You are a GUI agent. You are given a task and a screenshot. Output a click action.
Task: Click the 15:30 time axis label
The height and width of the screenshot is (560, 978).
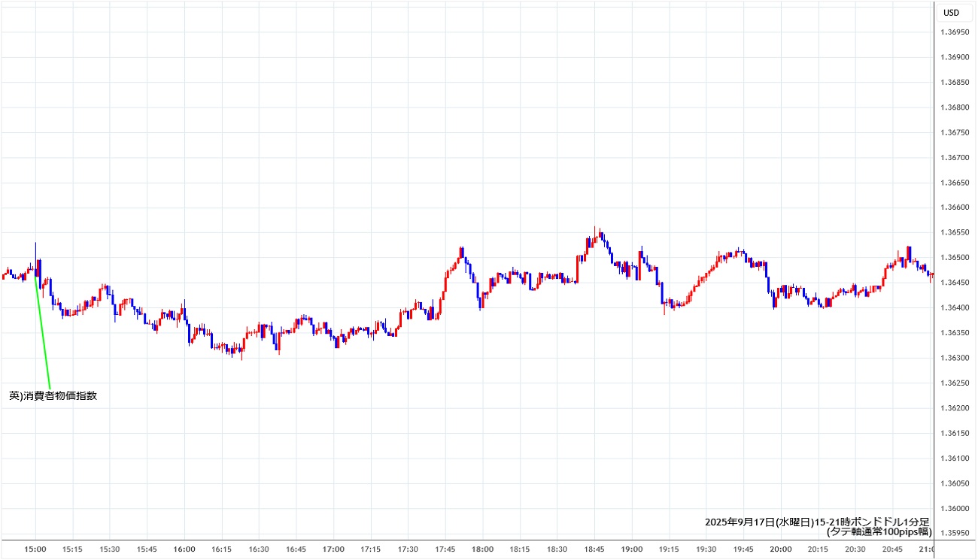[110, 549]
